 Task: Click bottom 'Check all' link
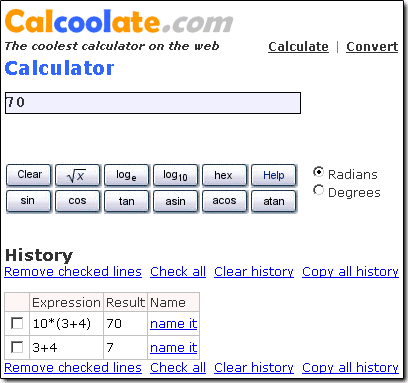(178, 368)
